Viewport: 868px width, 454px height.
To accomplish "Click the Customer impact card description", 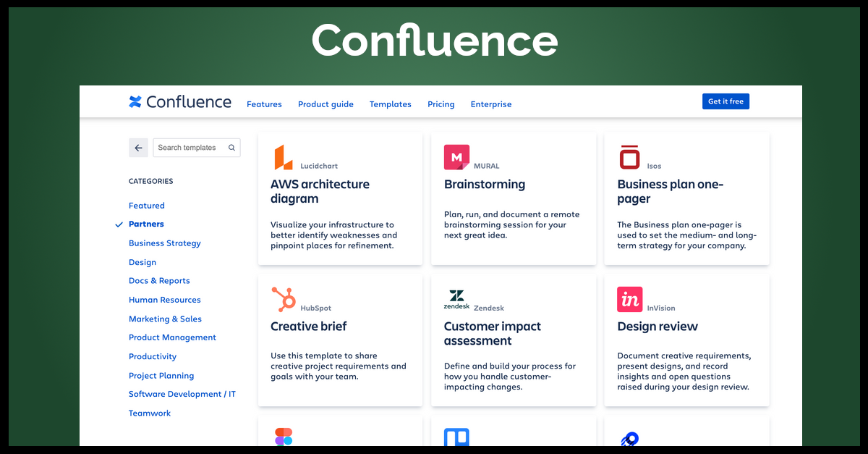I will 510,377.
